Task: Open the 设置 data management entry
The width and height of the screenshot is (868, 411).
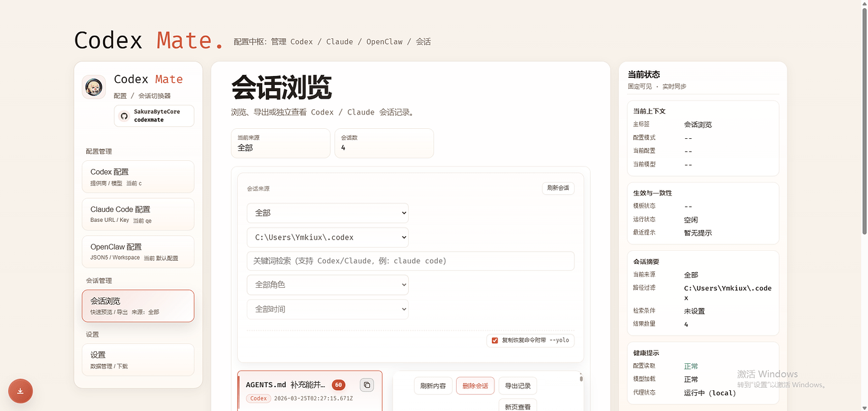Action: click(x=138, y=359)
